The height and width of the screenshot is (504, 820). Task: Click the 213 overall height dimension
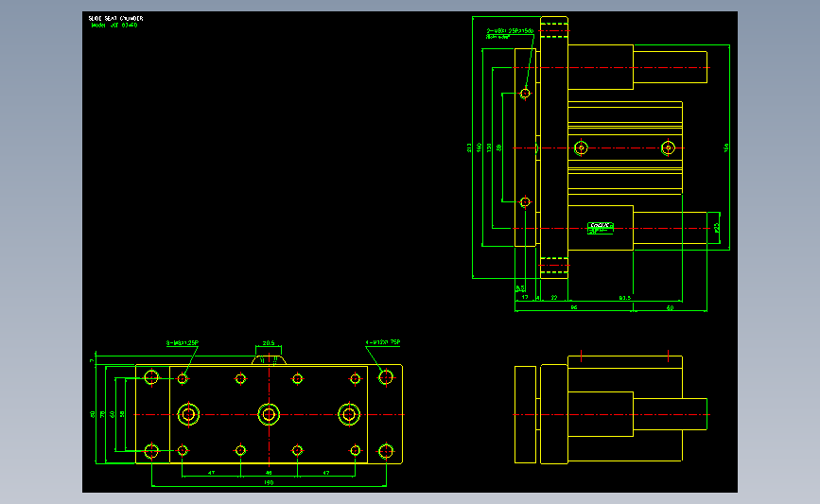click(469, 148)
